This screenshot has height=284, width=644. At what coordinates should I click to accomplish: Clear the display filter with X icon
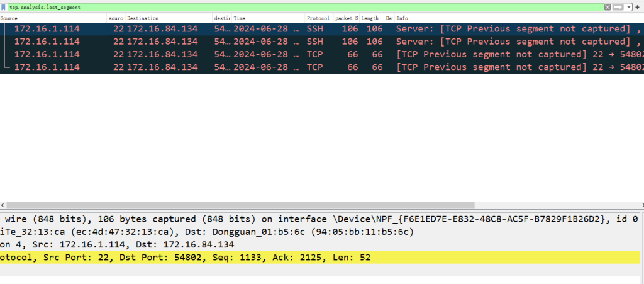608,6
